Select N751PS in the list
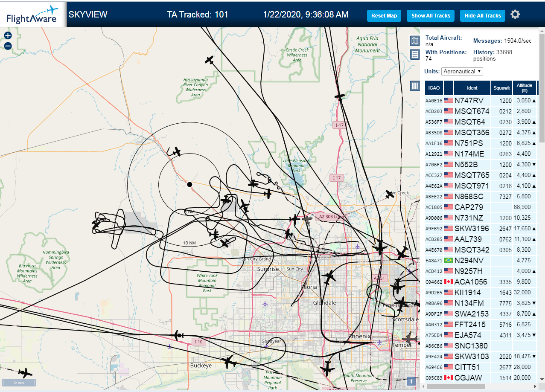 pos(481,143)
